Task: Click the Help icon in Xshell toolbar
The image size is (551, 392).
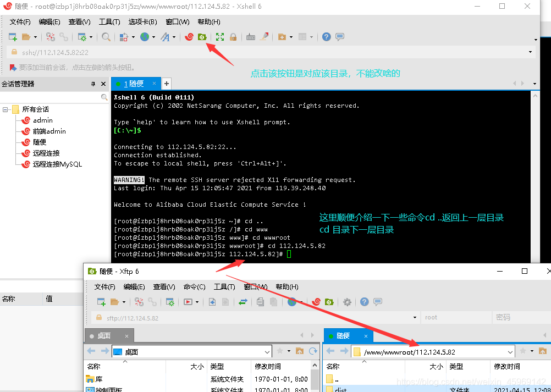Action: point(327,36)
